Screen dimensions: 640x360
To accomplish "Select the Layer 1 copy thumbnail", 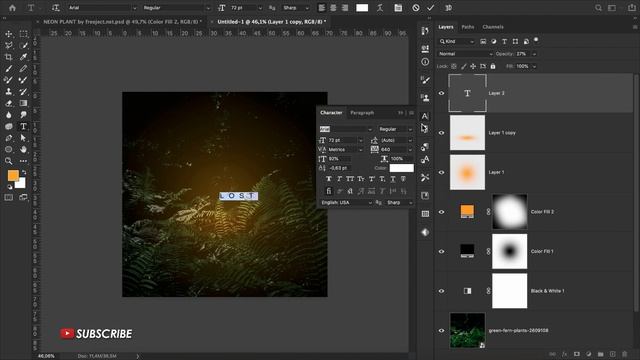I will point(467,133).
